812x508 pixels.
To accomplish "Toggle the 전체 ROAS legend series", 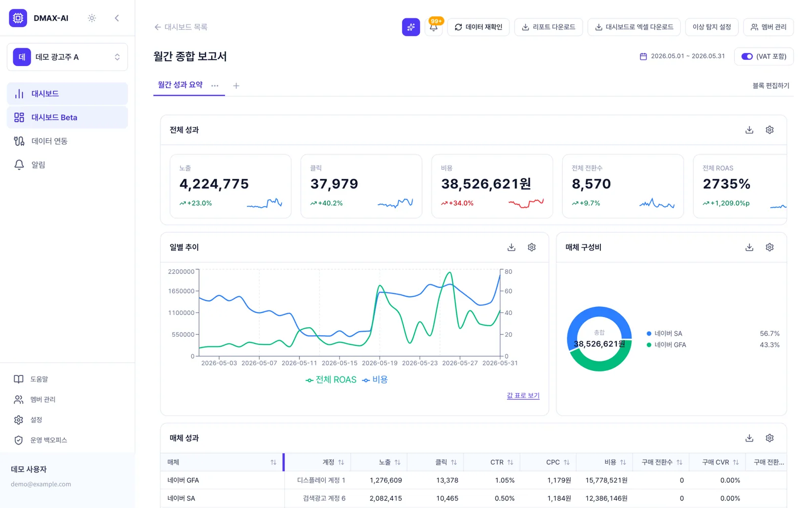I will point(331,380).
